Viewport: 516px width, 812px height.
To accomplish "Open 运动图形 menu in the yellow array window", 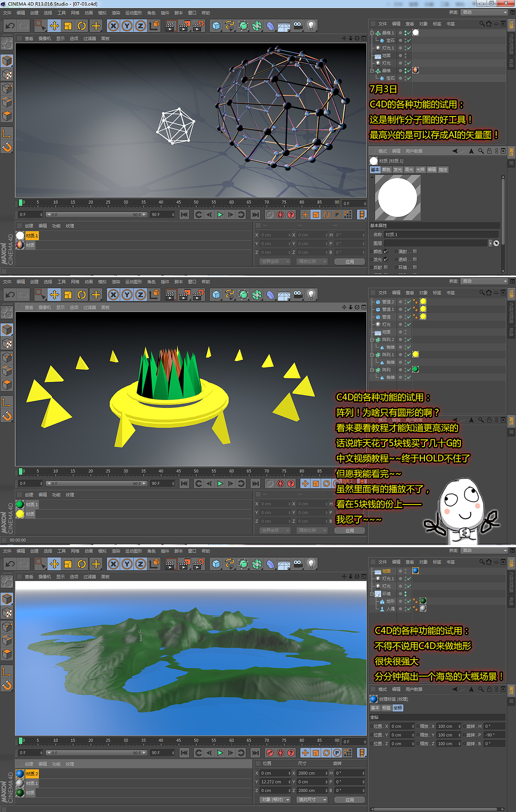I will click(x=133, y=282).
